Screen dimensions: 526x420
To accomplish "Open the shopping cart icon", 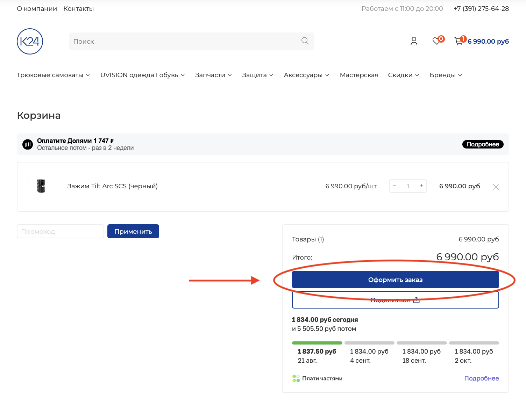I will pyautogui.click(x=458, y=41).
